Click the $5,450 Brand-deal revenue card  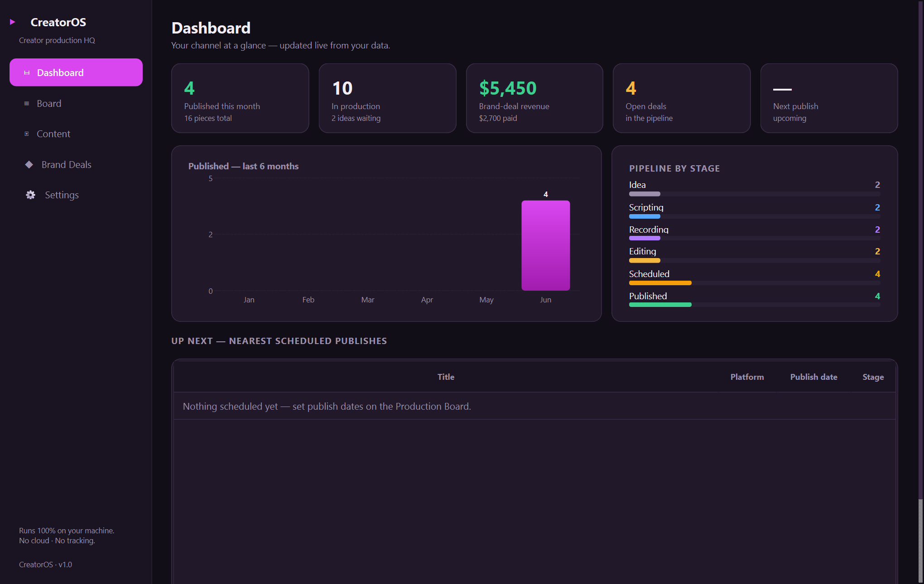pyautogui.click(x=534, y=98)
